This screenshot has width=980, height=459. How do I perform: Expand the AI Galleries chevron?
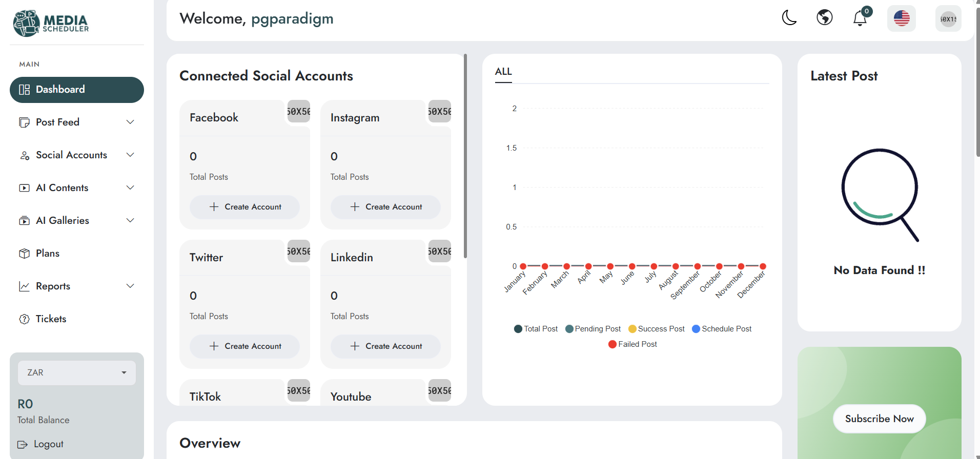[x=130, y=220]
